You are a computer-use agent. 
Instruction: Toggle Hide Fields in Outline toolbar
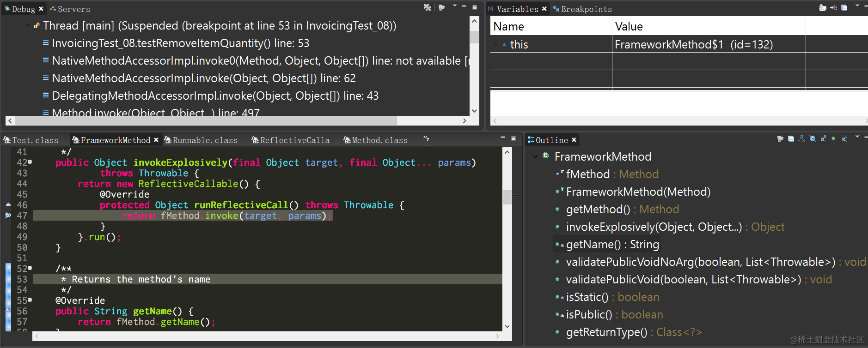coord(813,138)
